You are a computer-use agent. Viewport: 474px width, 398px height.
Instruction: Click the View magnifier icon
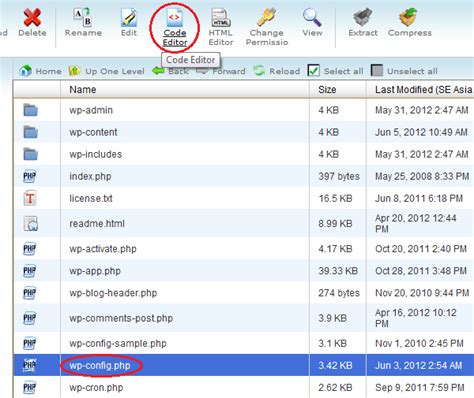click(x=312, y=17)
